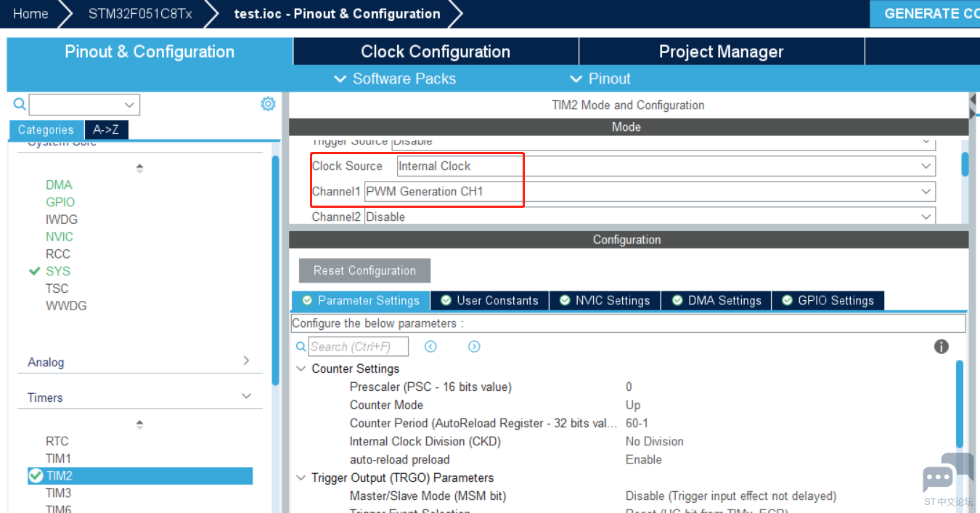
Task: Click the settings gear icon in categories panel
Action: pos(268,104)
